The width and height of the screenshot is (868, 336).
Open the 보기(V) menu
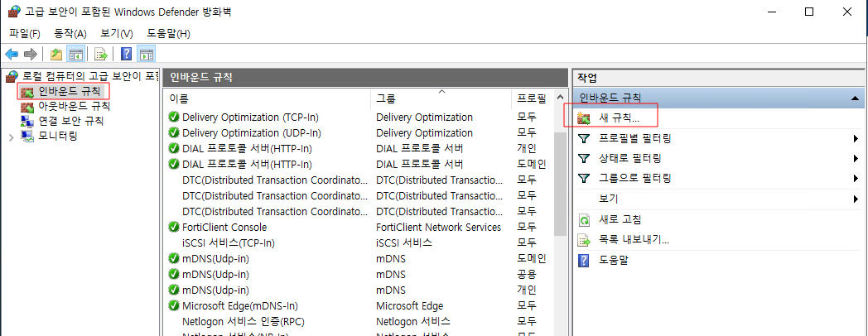[117, 34]
